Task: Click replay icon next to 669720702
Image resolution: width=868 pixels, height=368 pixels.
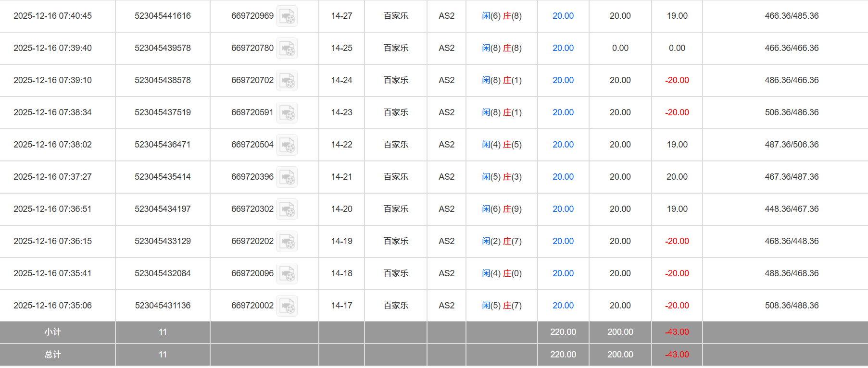Action: point(287,81)
